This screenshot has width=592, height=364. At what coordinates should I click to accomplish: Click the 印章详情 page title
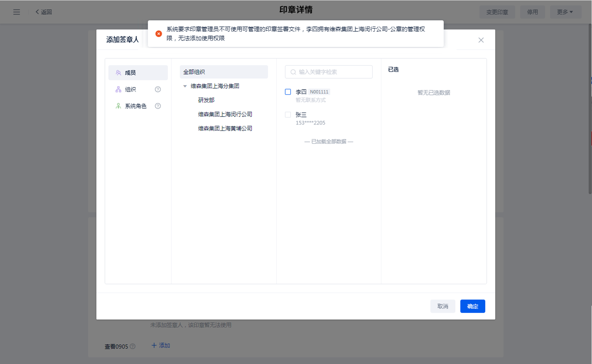(296, 10)
